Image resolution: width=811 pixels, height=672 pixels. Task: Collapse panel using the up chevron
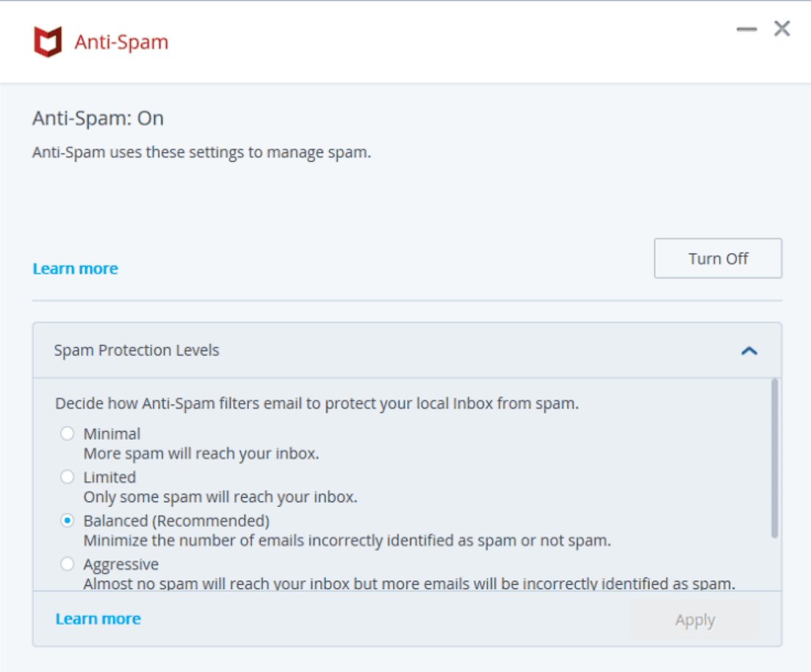749,350
